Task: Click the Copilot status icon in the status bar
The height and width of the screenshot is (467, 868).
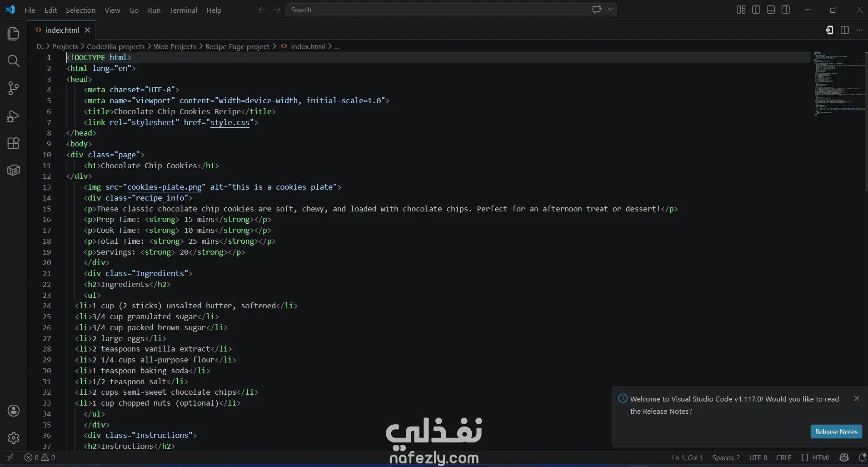Action: click(844, 457)
